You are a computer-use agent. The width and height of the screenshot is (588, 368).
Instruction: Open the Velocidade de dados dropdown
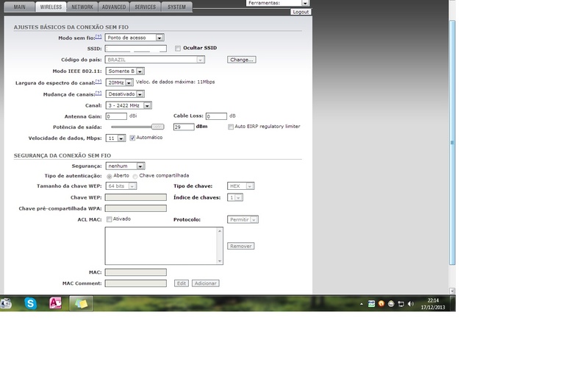click(115, 138)
